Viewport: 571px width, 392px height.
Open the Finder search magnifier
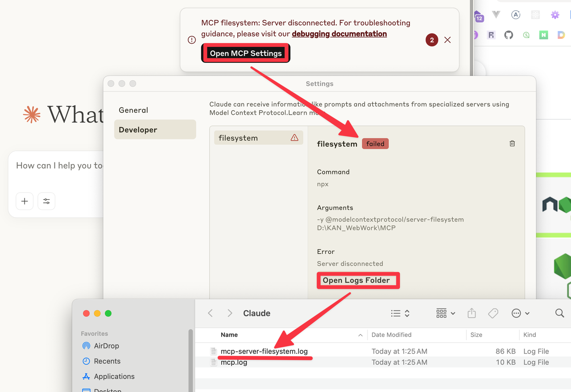point(560,313)
